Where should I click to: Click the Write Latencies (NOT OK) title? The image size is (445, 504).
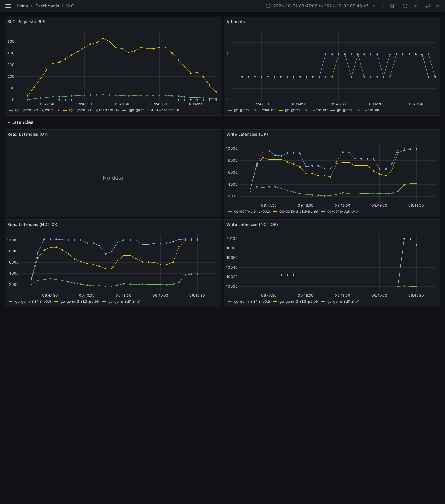252,224
